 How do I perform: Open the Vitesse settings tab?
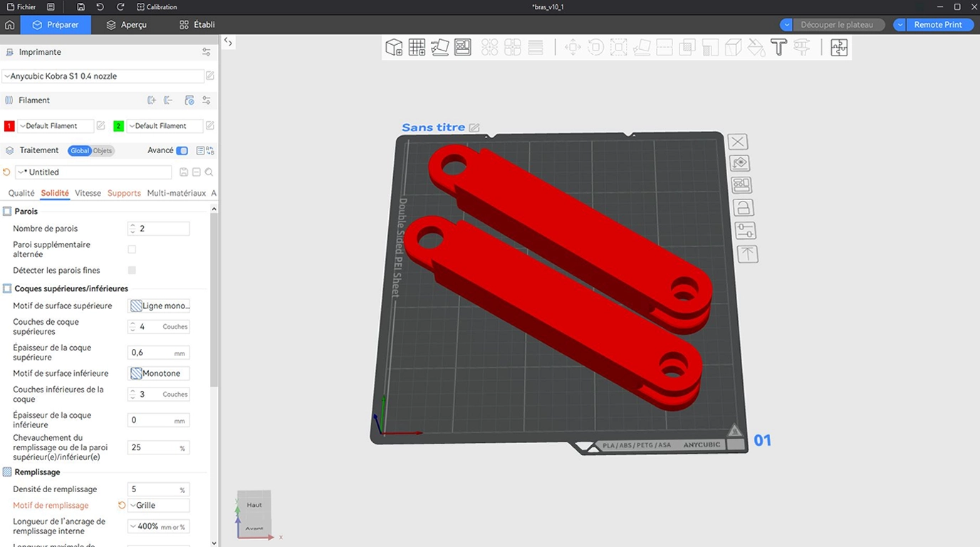click(88, 193)
